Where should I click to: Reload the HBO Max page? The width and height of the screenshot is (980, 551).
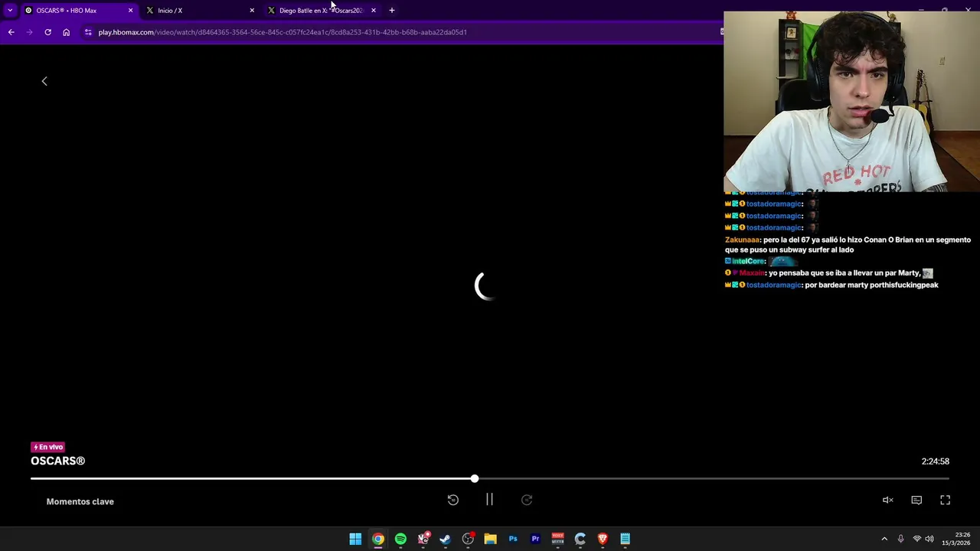[x=47, y=32]
